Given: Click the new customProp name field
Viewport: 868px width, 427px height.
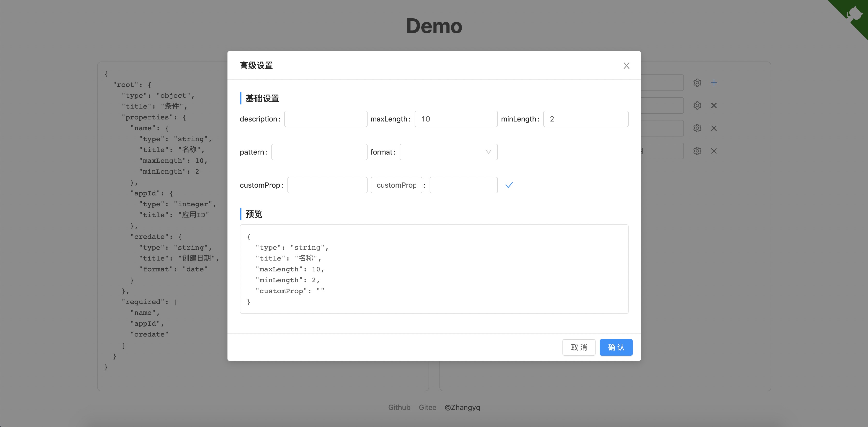Looking at the screenshot, I should pos(396,185).
